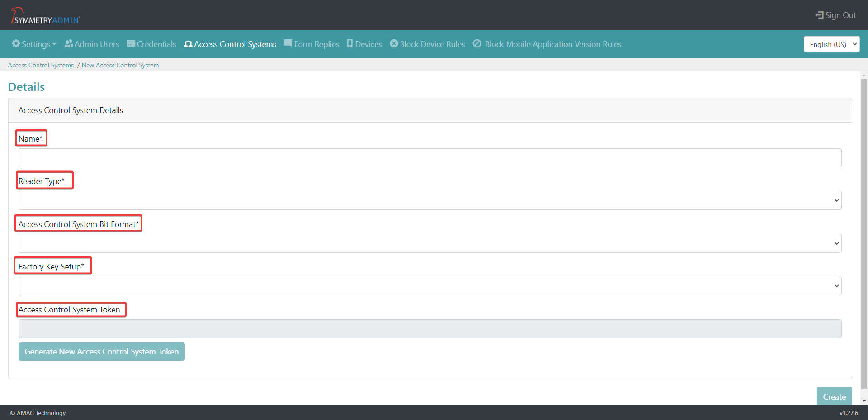Select Access Control Systems nav item
868x420 pixels.
pyautogui.click(x=230, y=44)
